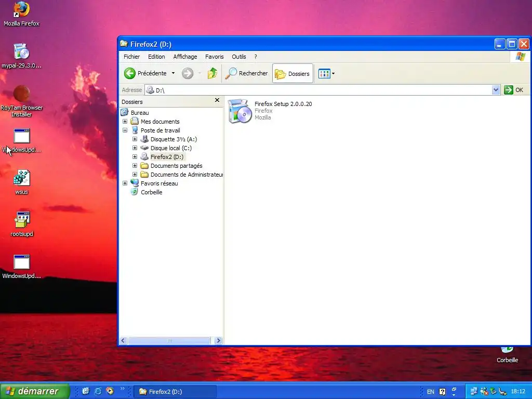This screenshot has width=532, height=399.
Task: Select the rootsupd desktop icon
Action: (22, 224)
